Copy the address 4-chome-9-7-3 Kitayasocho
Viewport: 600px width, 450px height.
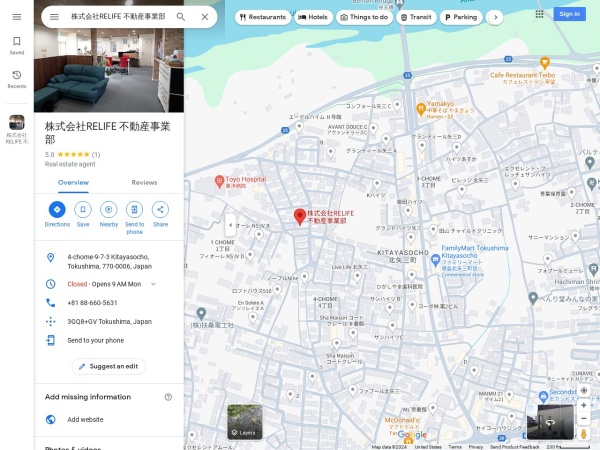pyautogui.click(x=109, y=261)
